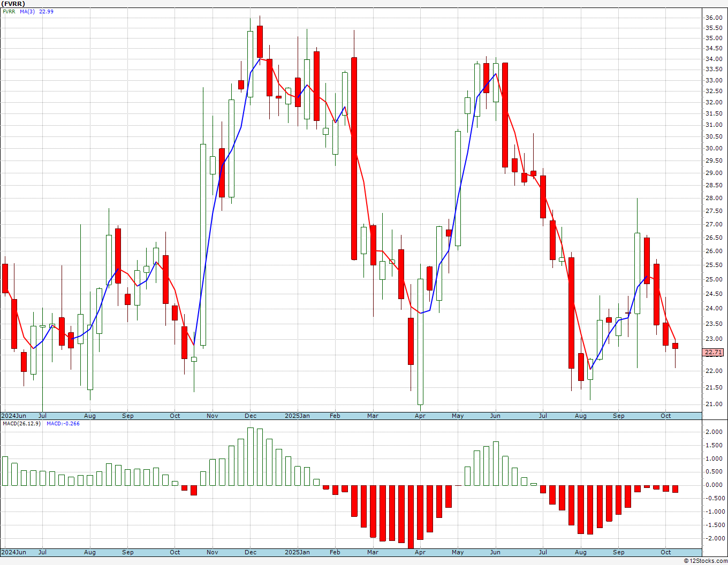Select the Oct label at far right of MACD axis
Image resolution: width=728 pixels, height=565 pixels.
pos(666,552)
